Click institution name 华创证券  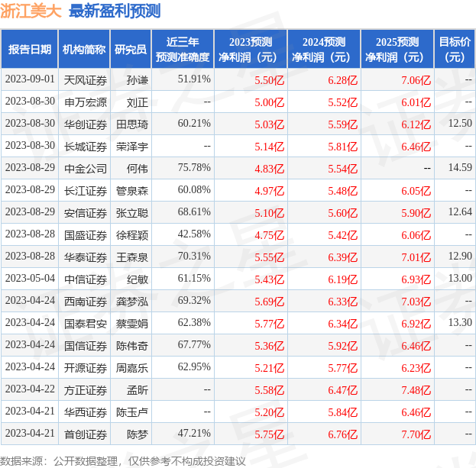[86, 124]
